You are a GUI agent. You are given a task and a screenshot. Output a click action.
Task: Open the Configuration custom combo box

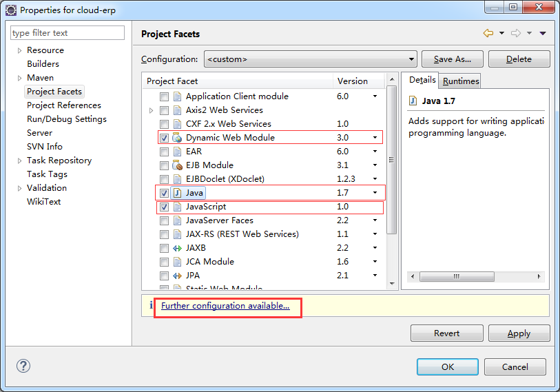[x=311, y=59]
